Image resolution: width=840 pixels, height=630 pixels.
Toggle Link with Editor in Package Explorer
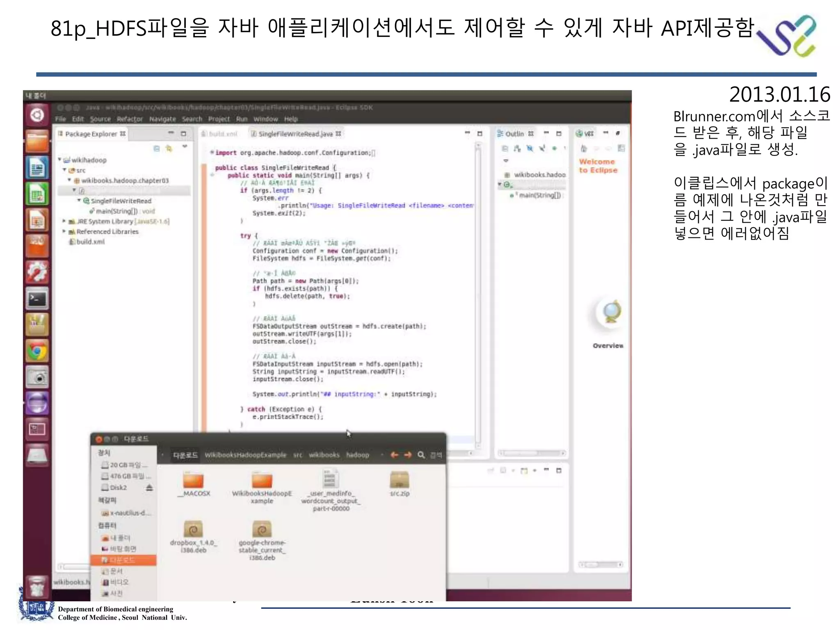click(169, 148)
